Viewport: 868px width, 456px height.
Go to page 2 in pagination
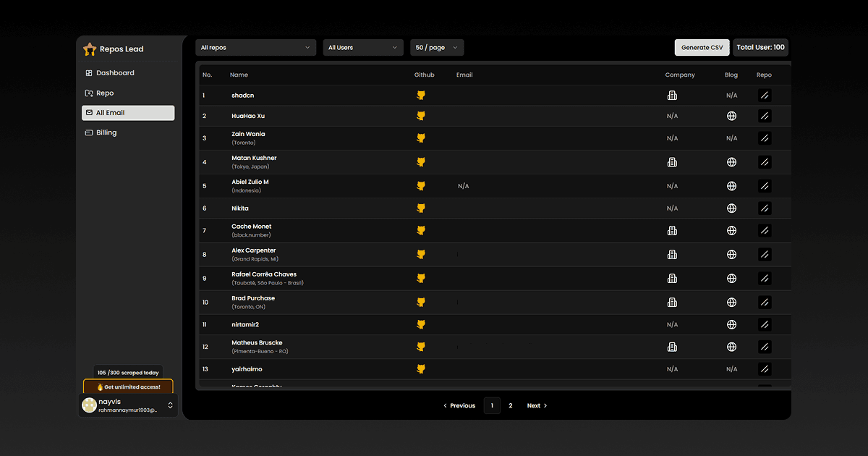click(510, 405)
